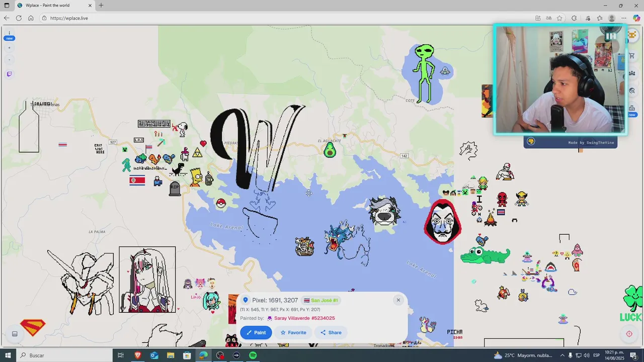Open the Edge profile avatar
The image size is (644, 362).
tap(612, 18)
